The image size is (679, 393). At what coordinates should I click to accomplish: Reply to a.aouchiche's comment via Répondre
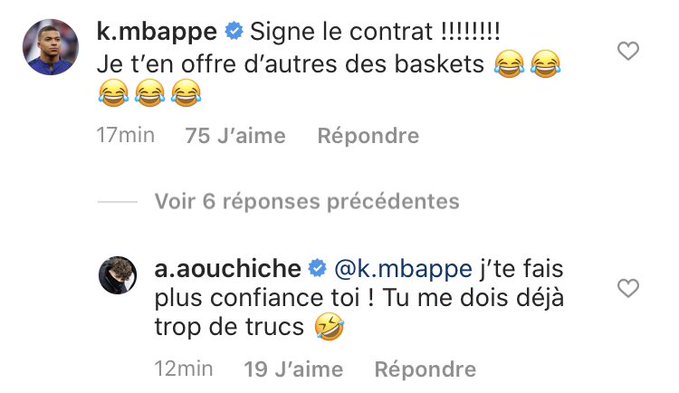pos(425,370)
